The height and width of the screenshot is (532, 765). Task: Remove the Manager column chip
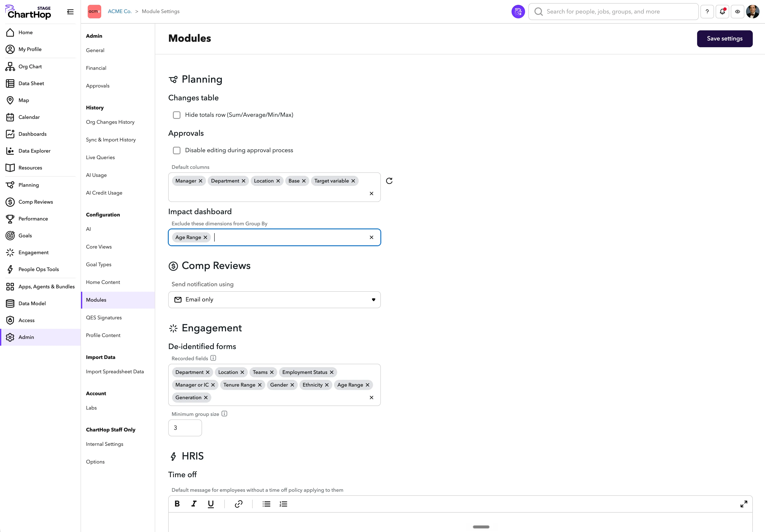pos(201,181)
